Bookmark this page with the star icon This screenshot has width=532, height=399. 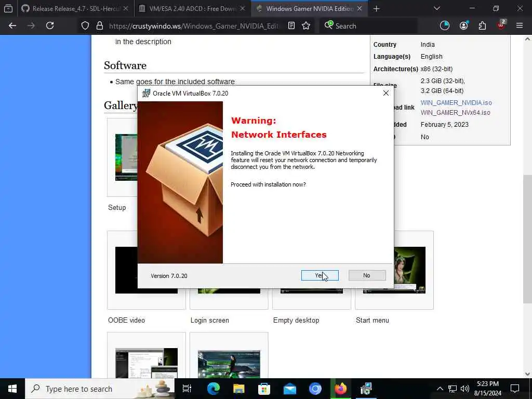(306, 26)
